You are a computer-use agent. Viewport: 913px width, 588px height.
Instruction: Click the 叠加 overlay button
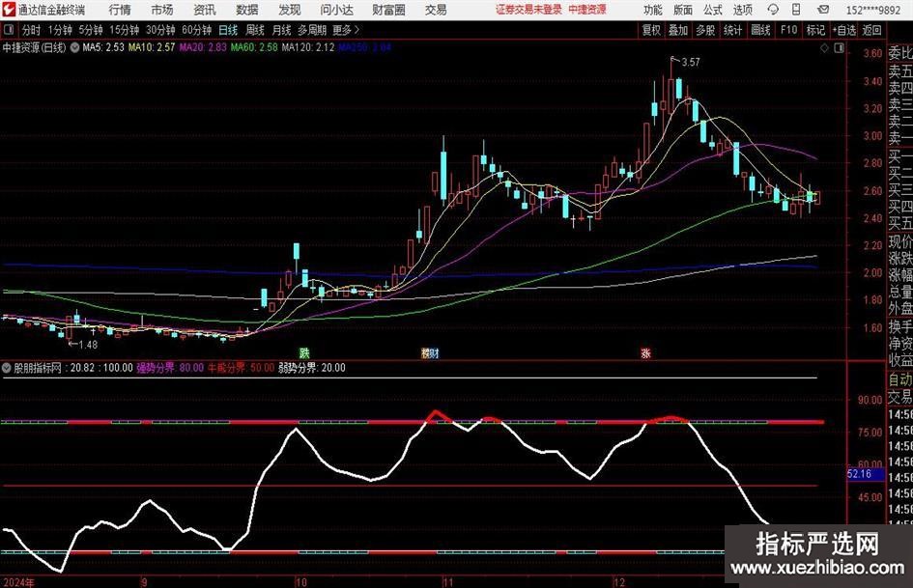tap(678, 30)
